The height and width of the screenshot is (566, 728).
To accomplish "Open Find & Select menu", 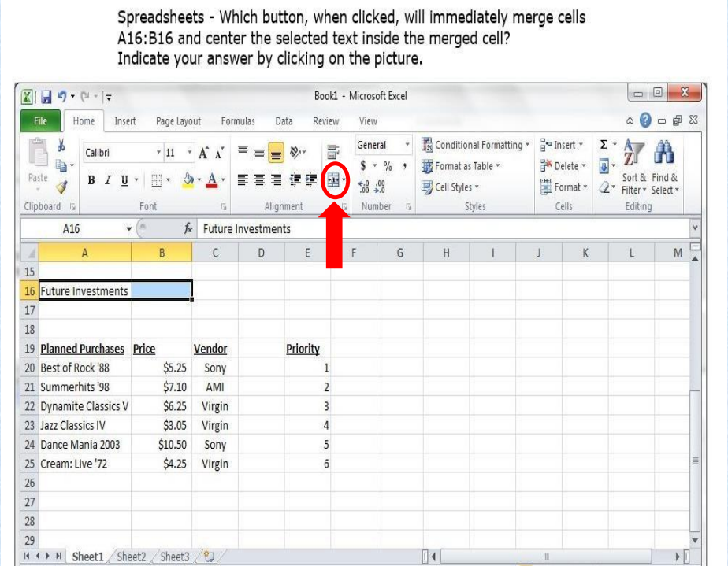I will (x=665, y=167).
